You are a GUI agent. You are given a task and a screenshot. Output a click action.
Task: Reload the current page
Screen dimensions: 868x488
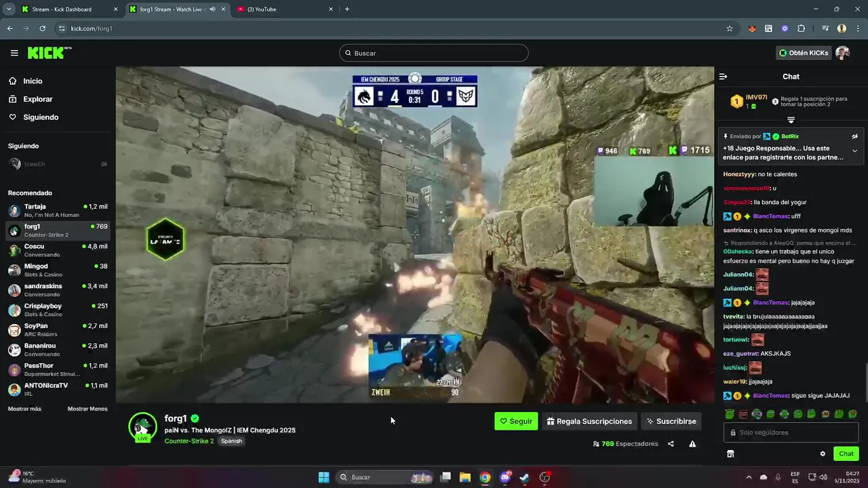point(42,28)
